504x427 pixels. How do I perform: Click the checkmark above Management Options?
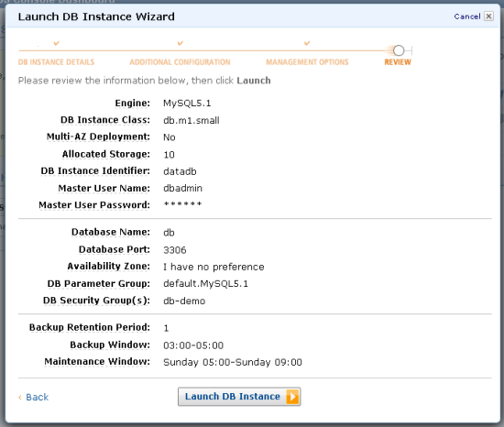307,43
